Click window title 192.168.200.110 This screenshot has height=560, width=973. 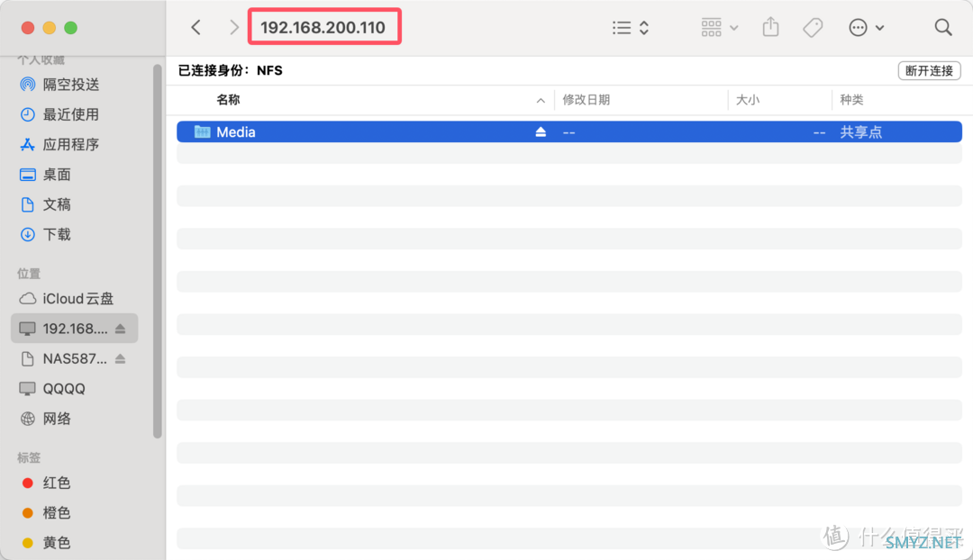323,27
